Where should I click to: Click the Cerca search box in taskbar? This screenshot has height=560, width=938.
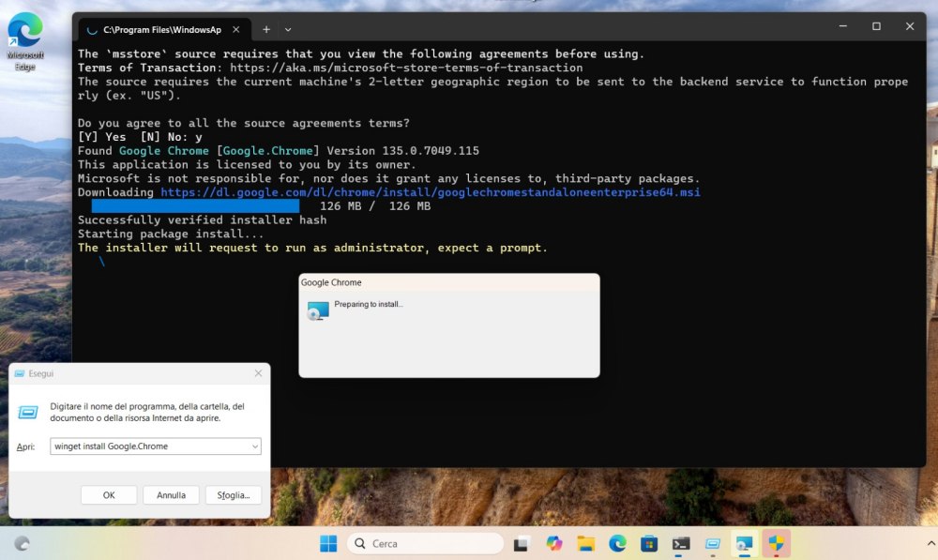(x=425, y=543)
